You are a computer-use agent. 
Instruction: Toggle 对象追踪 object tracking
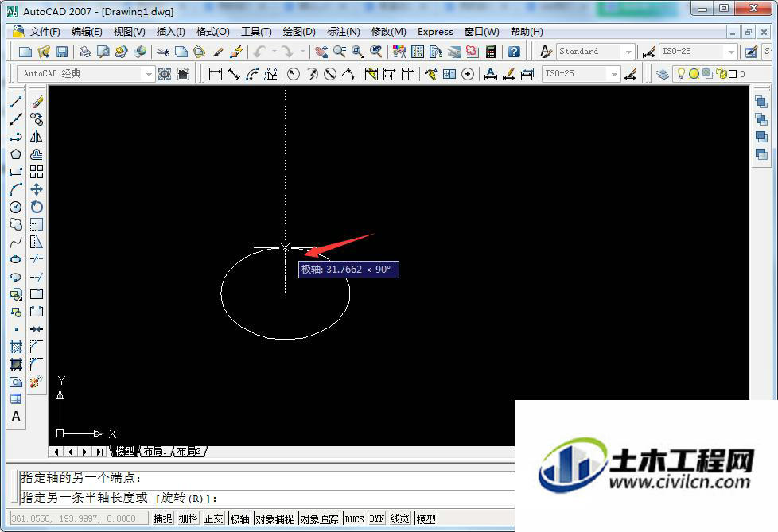[x=320, y=518]
